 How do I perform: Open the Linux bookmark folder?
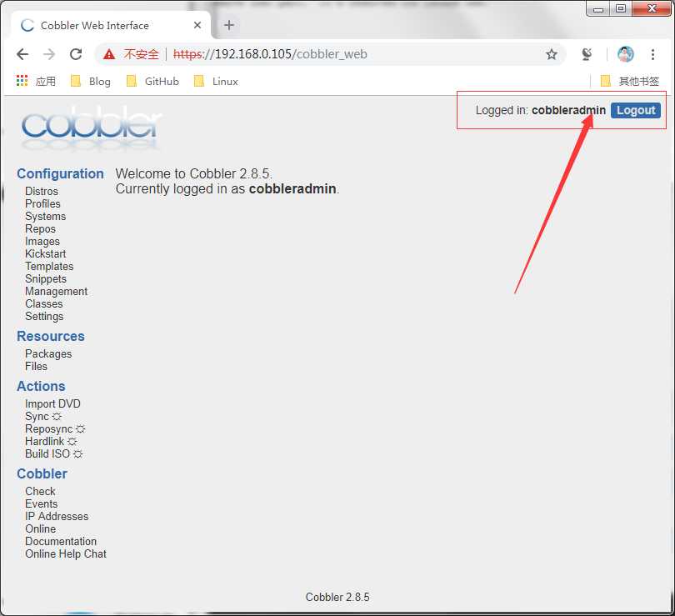[x=216, y=81]
